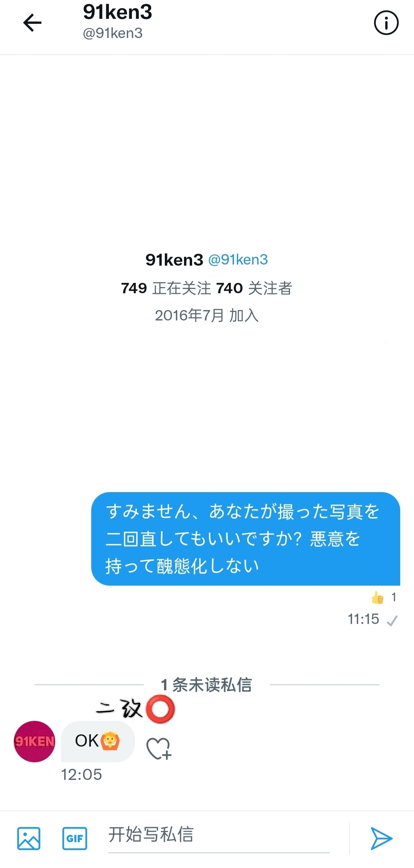The width and height of the screenshot is (414, 868).
Task: Tap the back arrow icon
Action: 32,23
